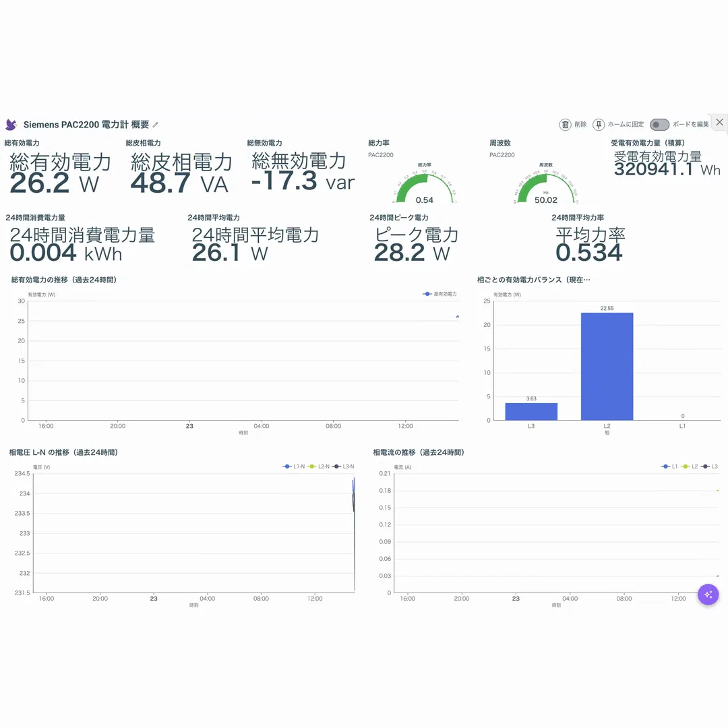The image size is (728, 728).
Task: Click the widget title "相電流の推移（過去24時間）"
Action: pos(419,452)
